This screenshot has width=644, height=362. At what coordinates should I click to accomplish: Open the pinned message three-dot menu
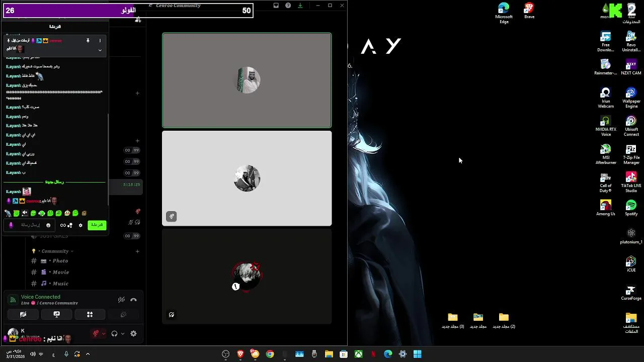(x=100, y=40)
